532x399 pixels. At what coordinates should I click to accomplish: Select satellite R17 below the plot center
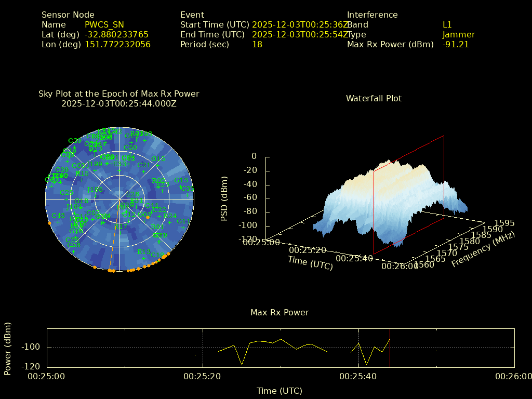pyautogui.click(x=121, y=232)
